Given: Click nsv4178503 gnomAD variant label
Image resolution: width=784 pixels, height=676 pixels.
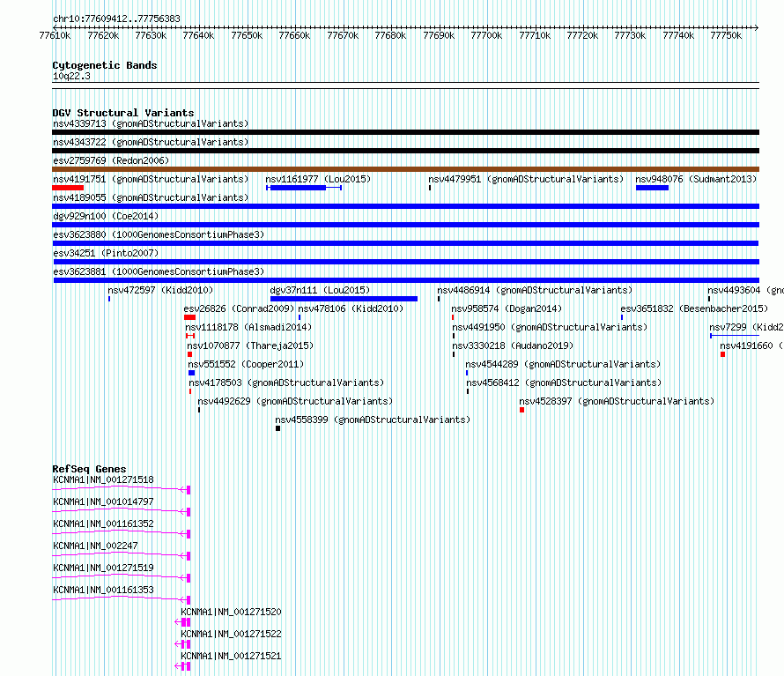Looking at the screenshot, I should pos(286,383).
